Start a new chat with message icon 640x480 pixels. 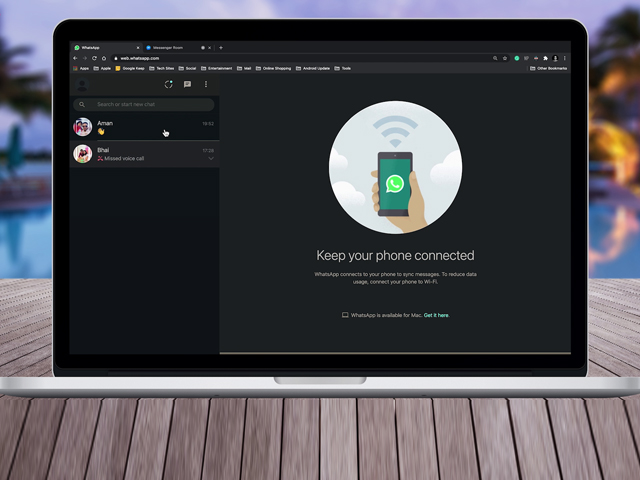[187, 84]
